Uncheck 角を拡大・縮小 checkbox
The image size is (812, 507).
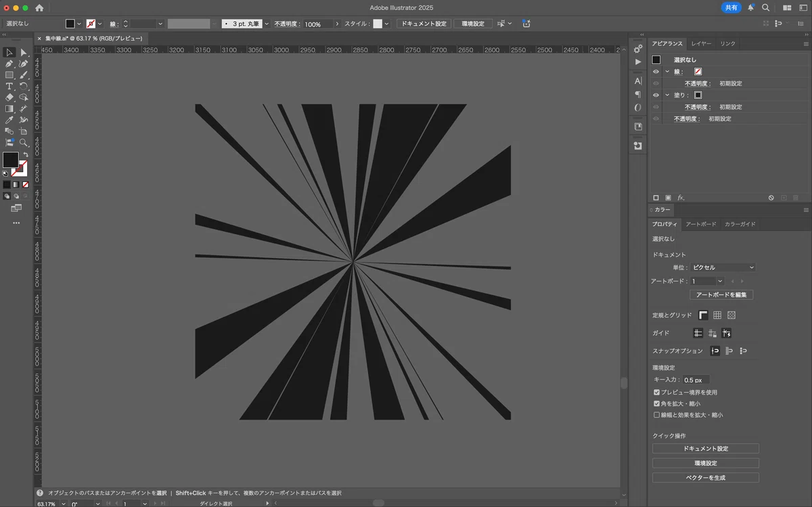pos(656,403)
